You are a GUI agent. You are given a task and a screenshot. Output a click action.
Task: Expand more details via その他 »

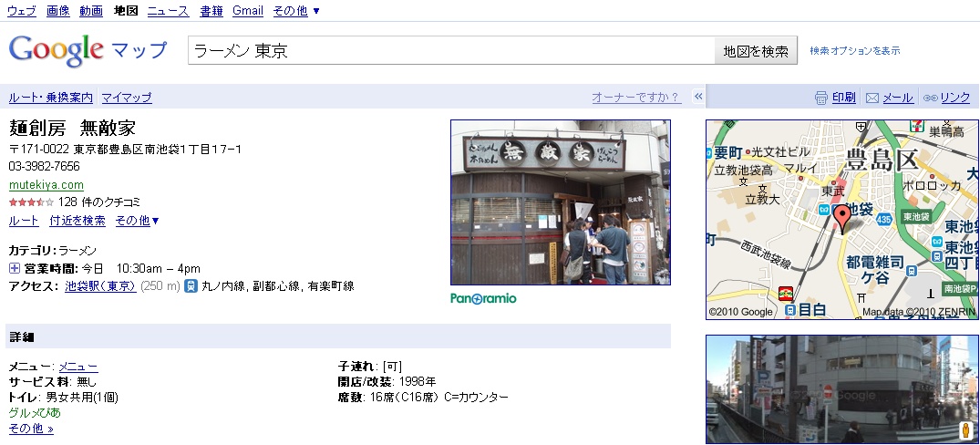tap(31, 429)
